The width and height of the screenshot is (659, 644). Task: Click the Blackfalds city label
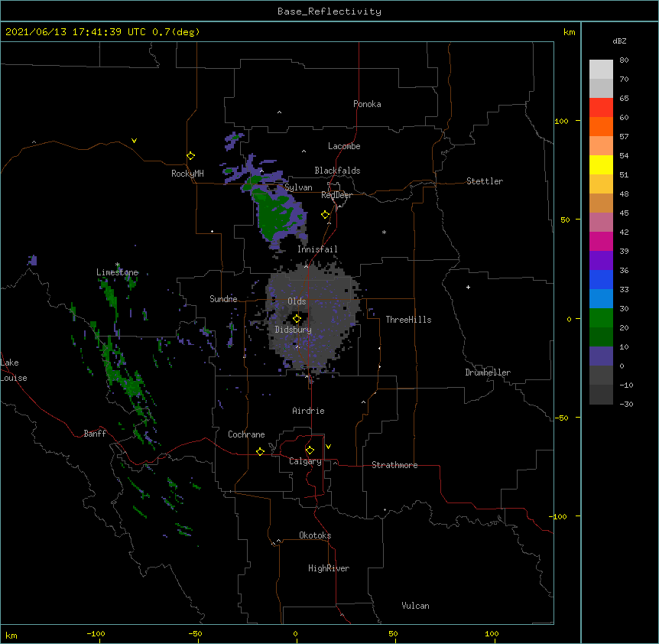337,171
